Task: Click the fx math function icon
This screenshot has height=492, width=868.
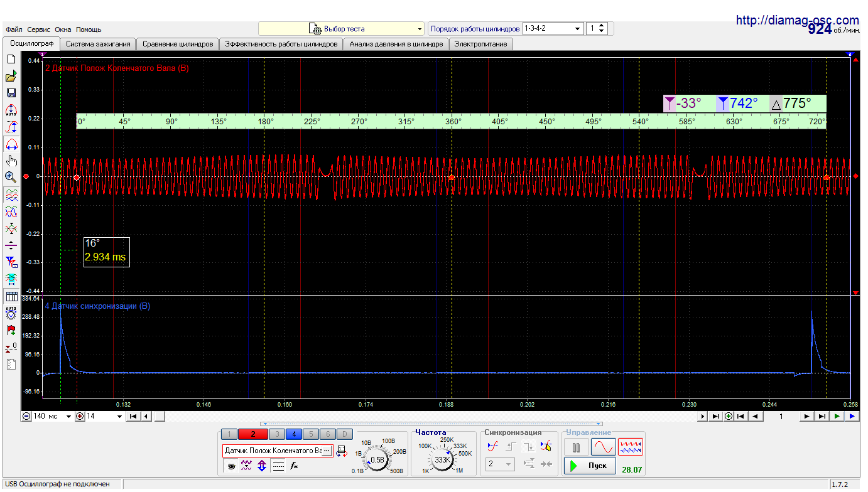Action: click(x=294, y=466)
